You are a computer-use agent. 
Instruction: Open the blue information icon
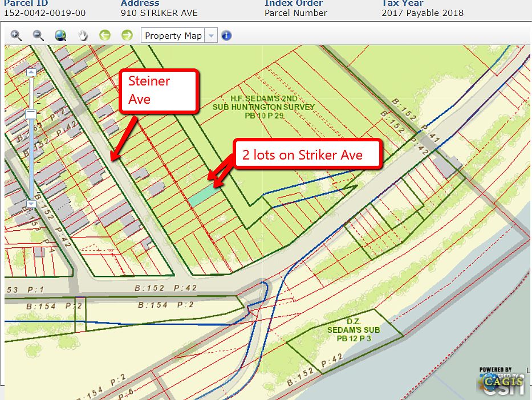(x=226, y=35)
